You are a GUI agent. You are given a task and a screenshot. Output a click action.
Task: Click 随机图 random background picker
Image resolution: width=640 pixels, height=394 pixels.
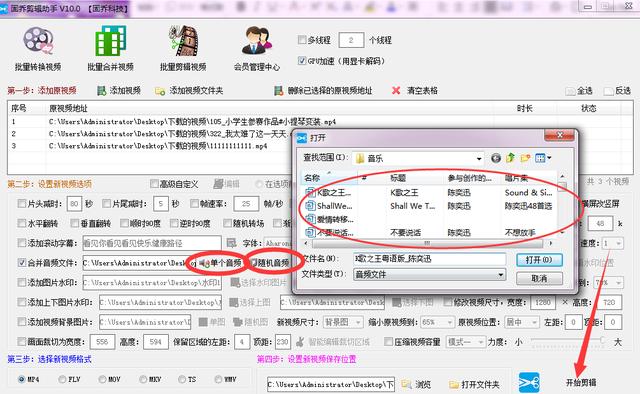coord(250,322)
